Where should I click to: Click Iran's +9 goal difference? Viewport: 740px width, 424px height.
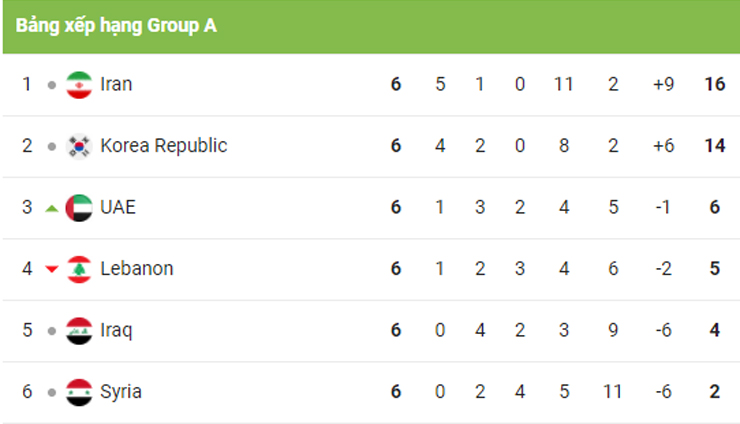(x=663, y=85)
